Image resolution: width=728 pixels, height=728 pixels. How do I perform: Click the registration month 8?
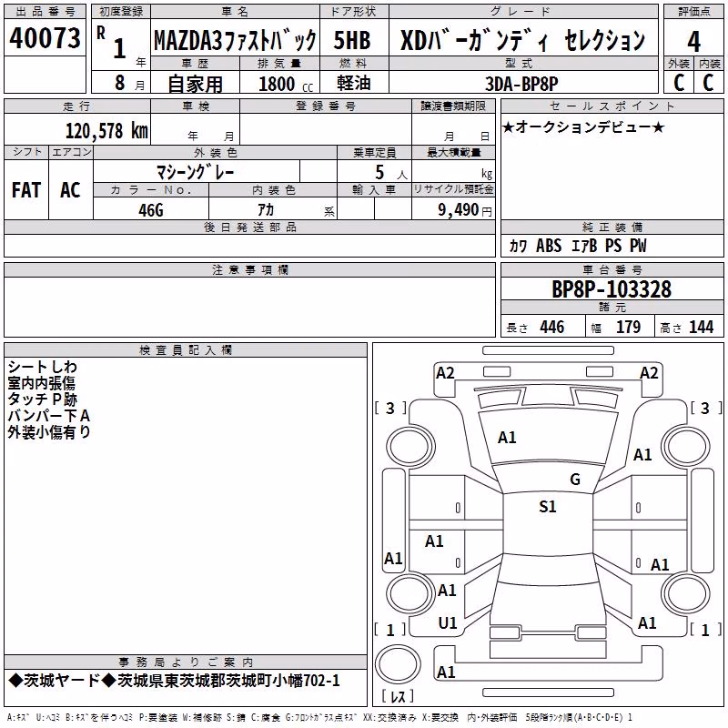tap(120, 83)
